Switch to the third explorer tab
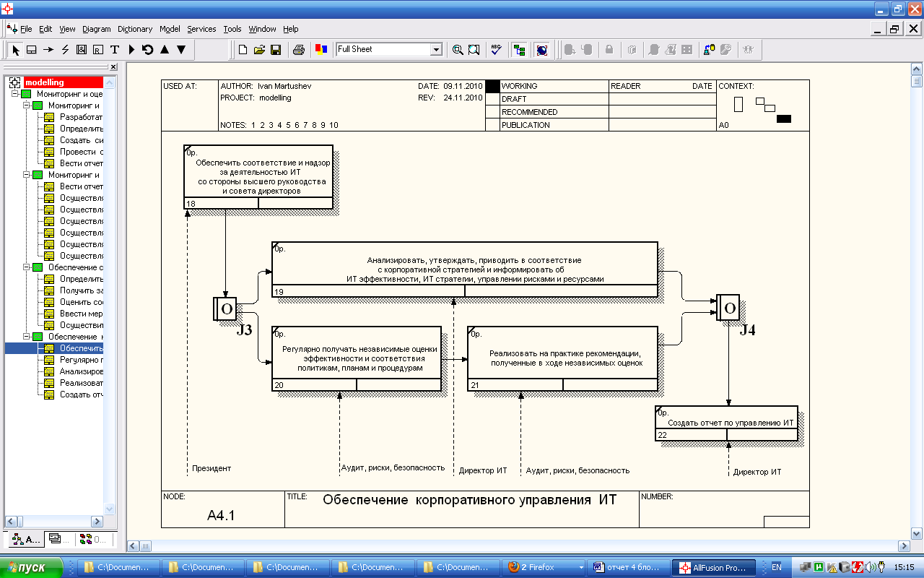This screenshot has height=578, width=924. [x=93, y=539]
